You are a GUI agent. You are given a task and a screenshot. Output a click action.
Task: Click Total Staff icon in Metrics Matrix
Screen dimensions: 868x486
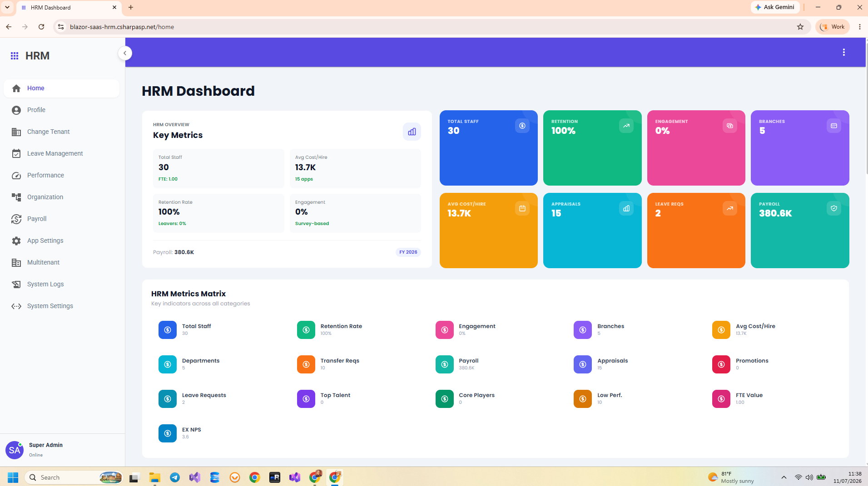coord(168,330)
